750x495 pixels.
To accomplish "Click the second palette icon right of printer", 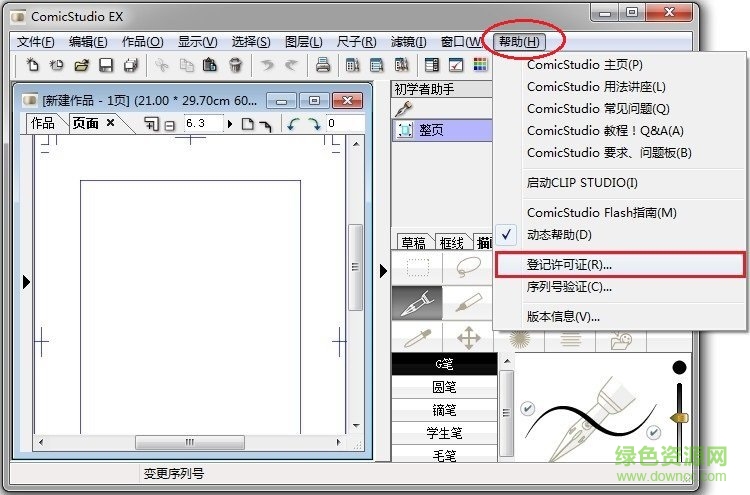I will click(377, 65).
